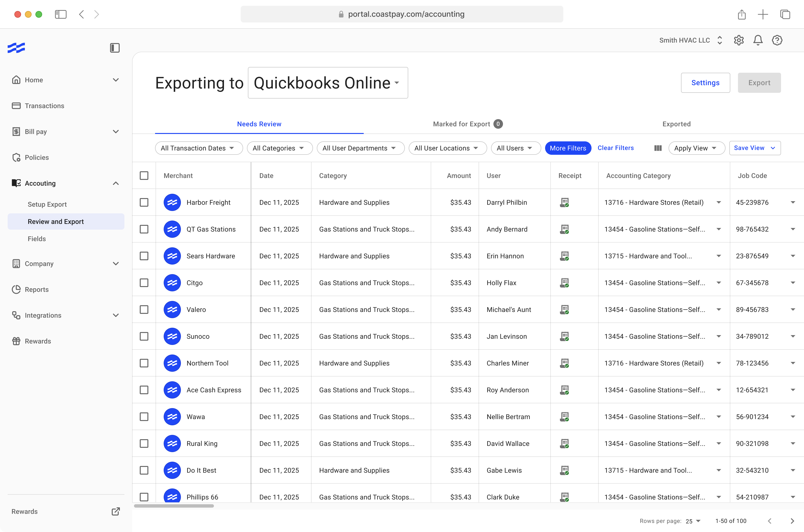Image resolution: width=804 pixels, height=532 pixels.
Task: Go back with browser back arrow
Action: (81, 14)
